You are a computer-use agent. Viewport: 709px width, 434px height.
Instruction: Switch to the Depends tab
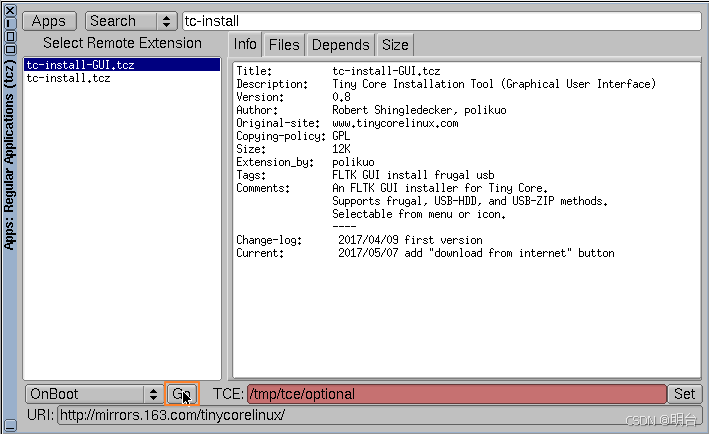[340, 45]
